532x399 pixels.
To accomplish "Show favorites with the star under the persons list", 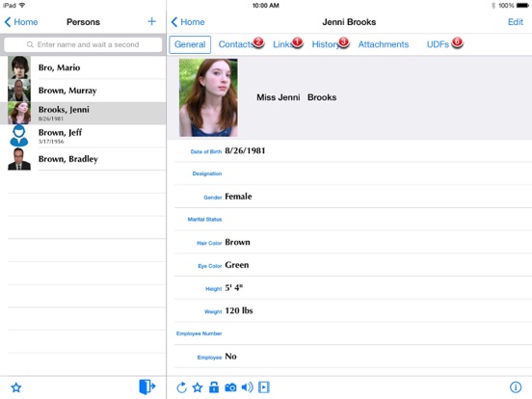I will click(x=16, y=387).
